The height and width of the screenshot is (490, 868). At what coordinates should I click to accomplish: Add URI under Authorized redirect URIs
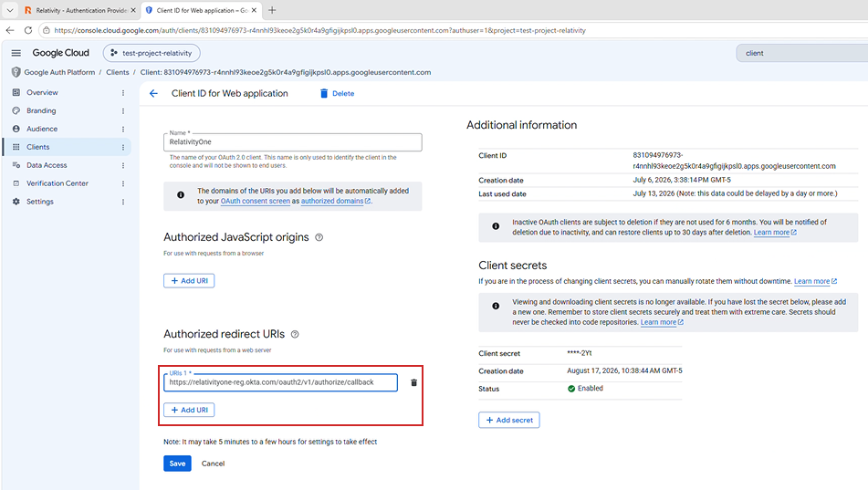(189, 410)
